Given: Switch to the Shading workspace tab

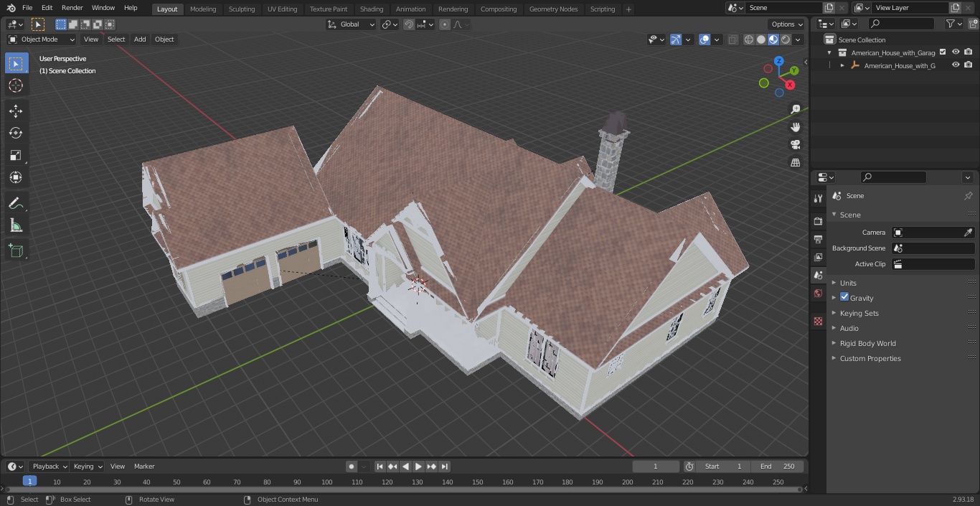Looking at the screenshot, I should pos(372,9).
